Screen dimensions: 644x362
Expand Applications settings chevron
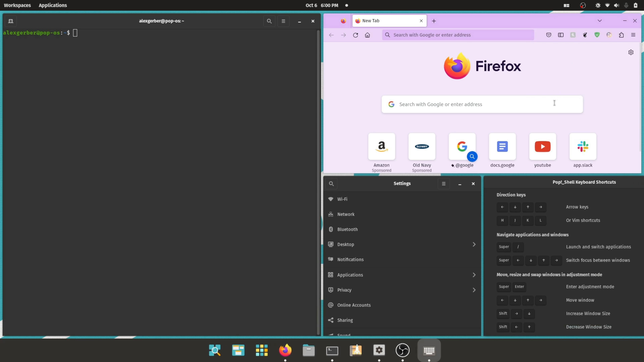tap(474, 275)
